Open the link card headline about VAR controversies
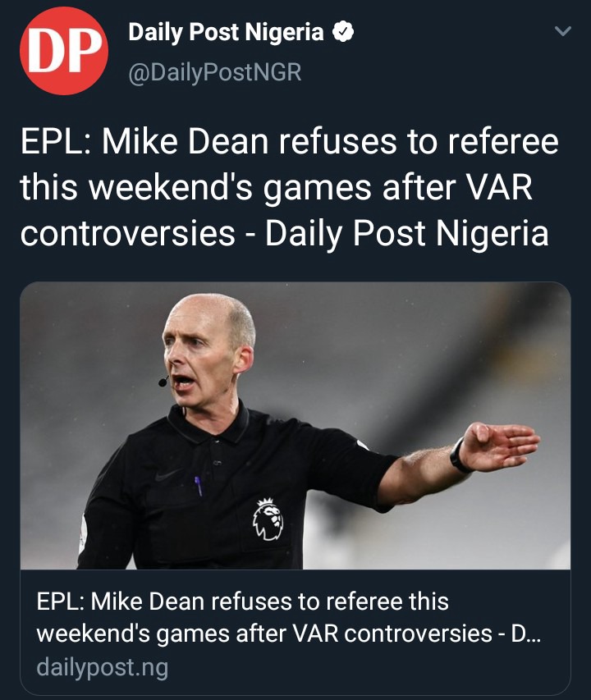 288,617
